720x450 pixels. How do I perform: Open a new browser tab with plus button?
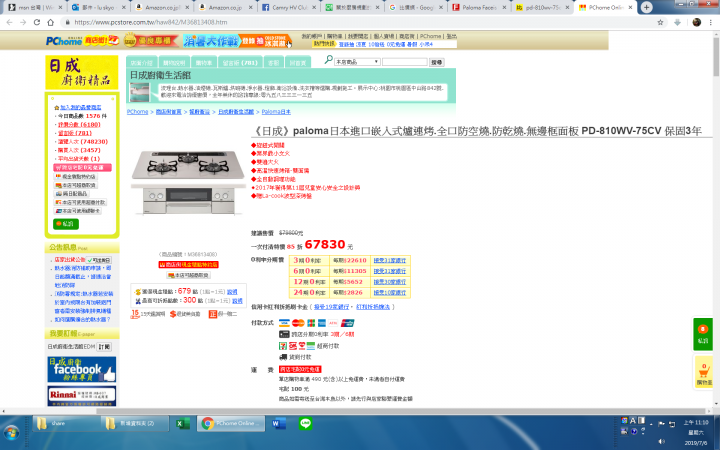[646, 7]
